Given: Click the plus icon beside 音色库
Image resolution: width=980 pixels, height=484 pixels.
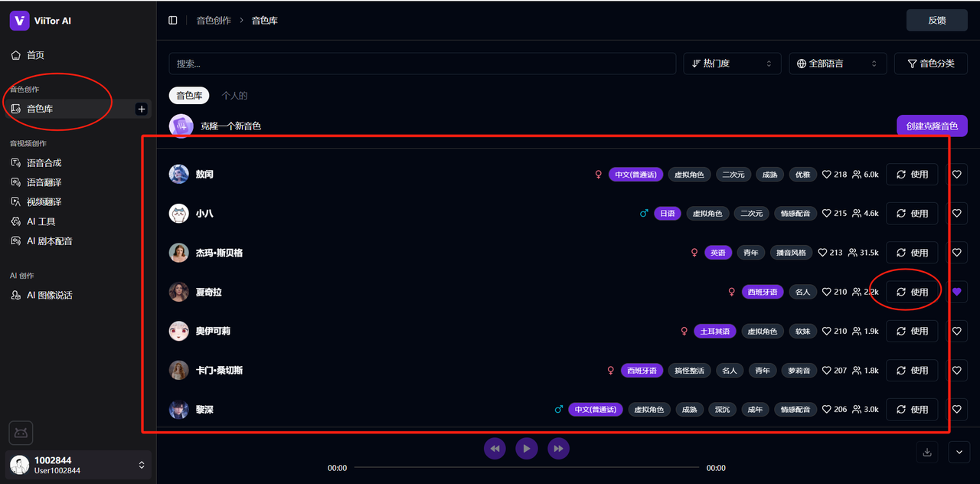Looking at the screenshot, I should tap(141, 109).
